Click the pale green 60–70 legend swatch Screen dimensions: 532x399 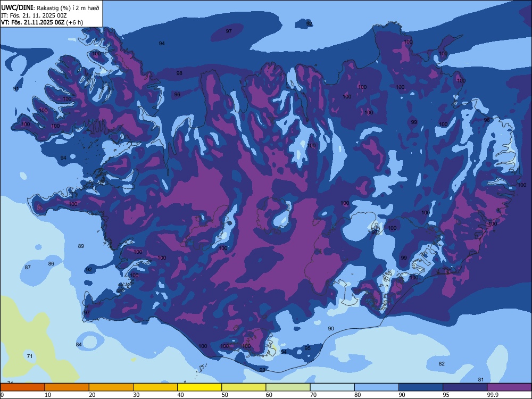pyautogui.click(x=288, y=387)
